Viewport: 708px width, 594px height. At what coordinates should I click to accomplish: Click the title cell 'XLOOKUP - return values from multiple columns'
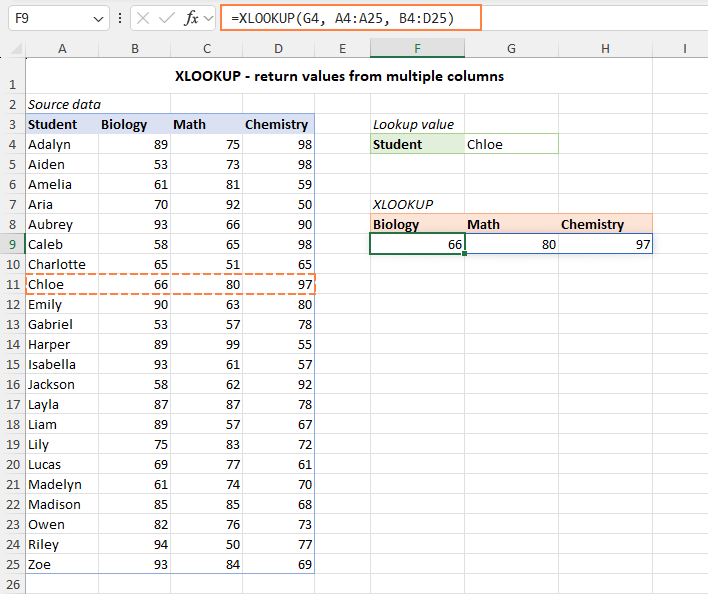click(339, 76)
